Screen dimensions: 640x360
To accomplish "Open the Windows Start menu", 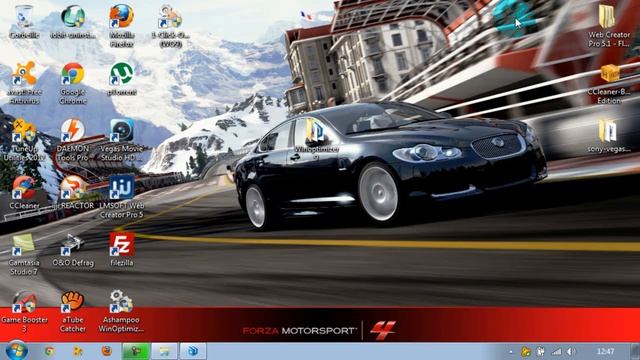I will tap(17, 351).
